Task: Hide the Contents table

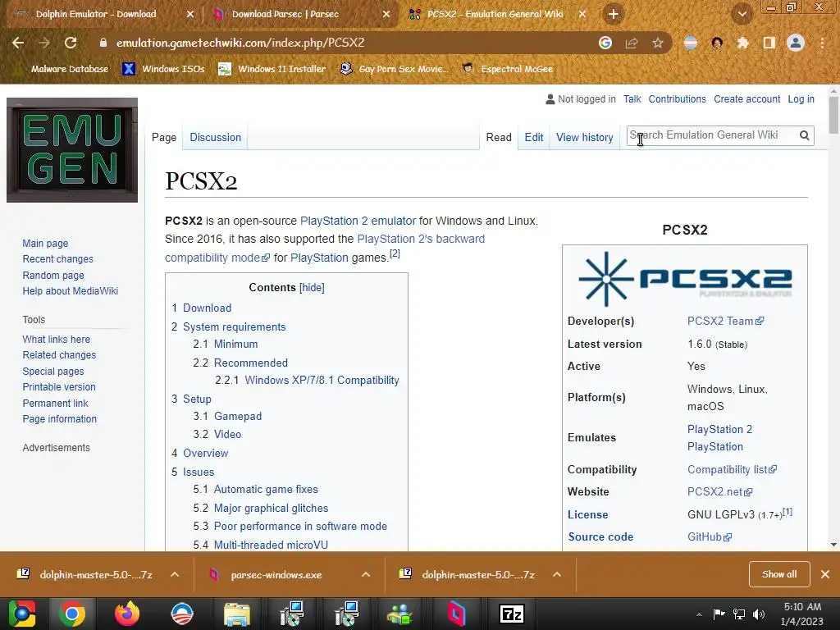Action: coord(312,288)
